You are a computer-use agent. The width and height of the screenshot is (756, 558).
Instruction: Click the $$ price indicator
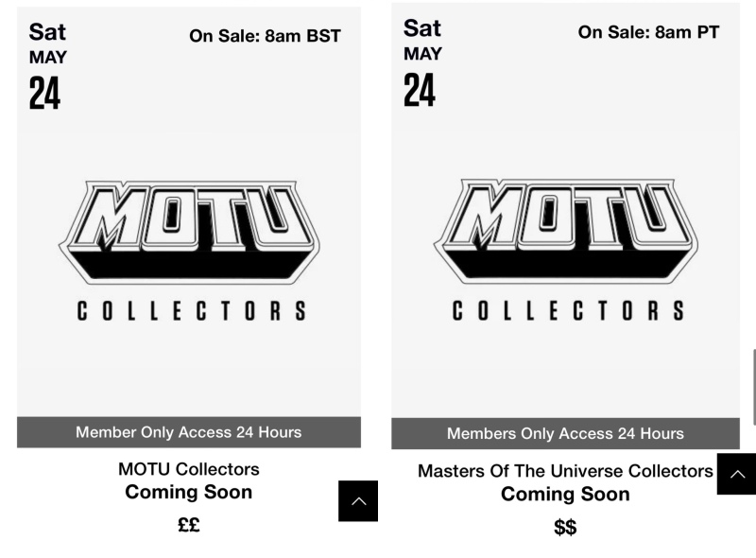coord(565,527)
